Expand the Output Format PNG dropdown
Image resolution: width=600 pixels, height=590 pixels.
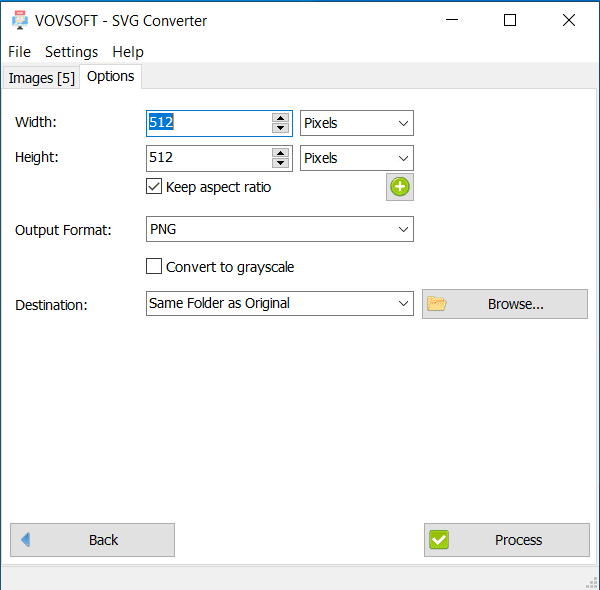[x=280, y=229]
